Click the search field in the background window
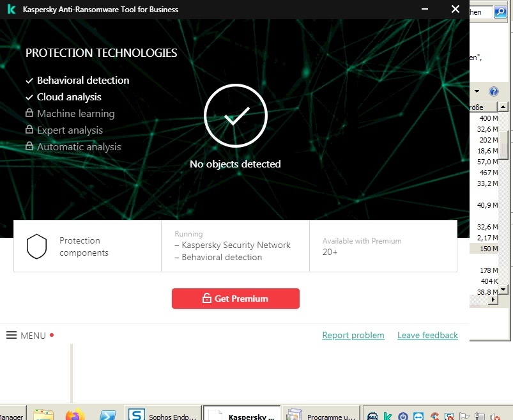This screenshot has width=513, height=420. [481, 12]
